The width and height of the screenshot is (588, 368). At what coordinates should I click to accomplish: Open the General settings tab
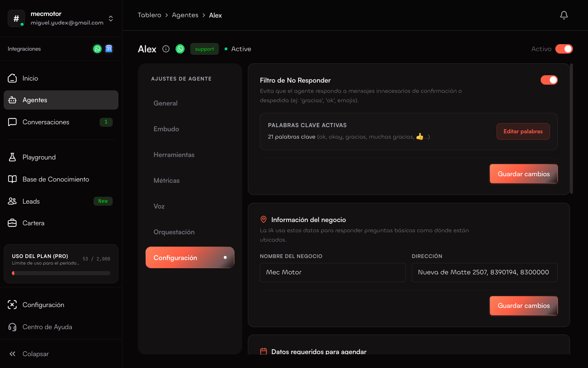190,103
